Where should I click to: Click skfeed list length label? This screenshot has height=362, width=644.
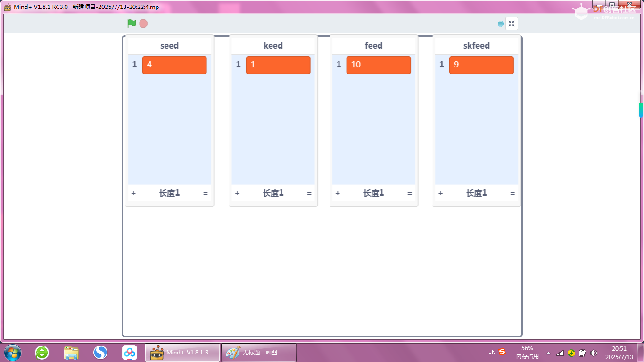(477, 193)
